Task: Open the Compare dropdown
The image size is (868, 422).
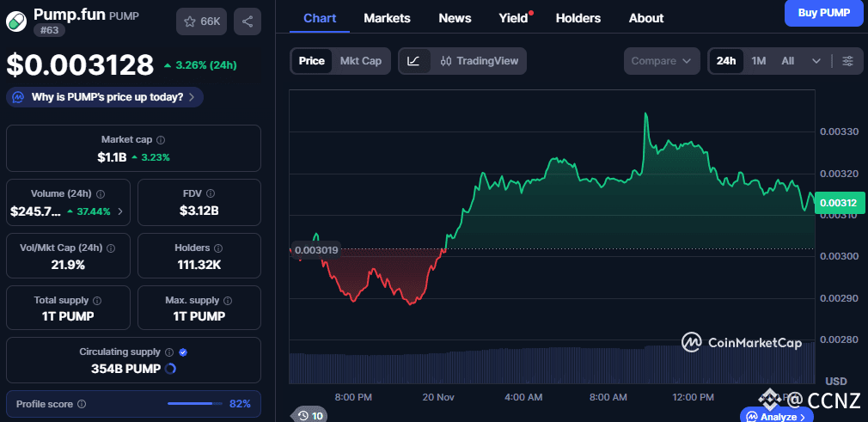Action: tap(661, 61)
